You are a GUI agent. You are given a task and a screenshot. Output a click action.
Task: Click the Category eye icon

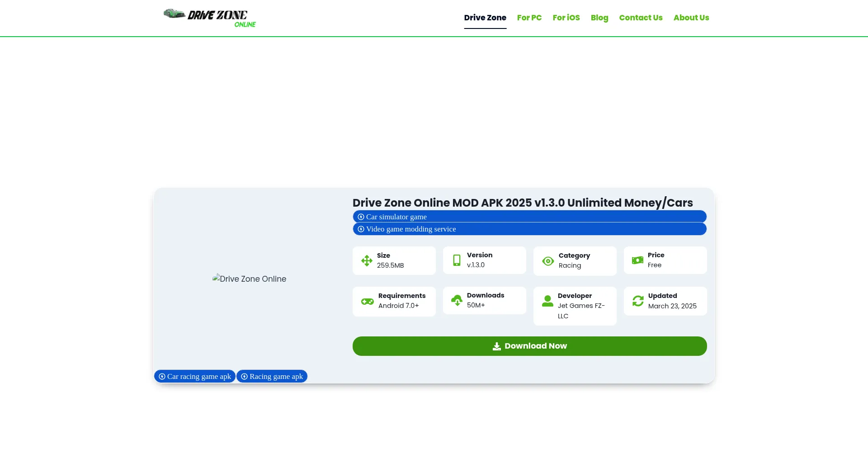point(548,261)
